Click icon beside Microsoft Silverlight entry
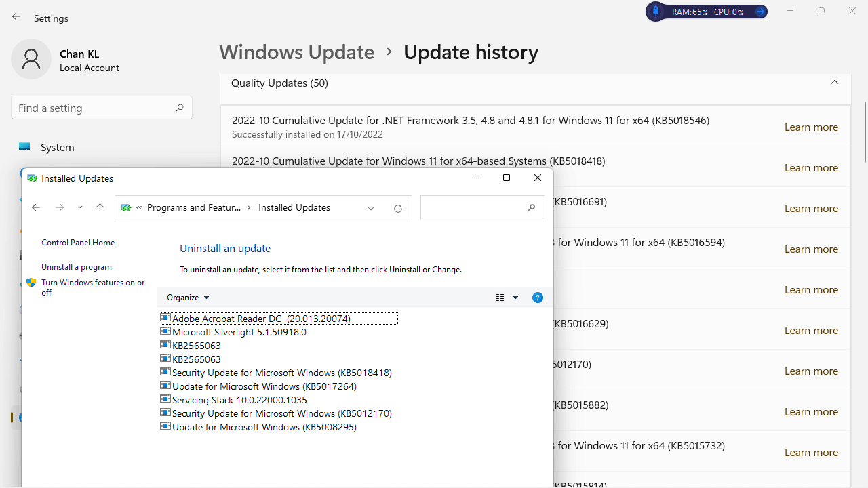The width and height of the screenshot is (868, 488). pos(165,331)
